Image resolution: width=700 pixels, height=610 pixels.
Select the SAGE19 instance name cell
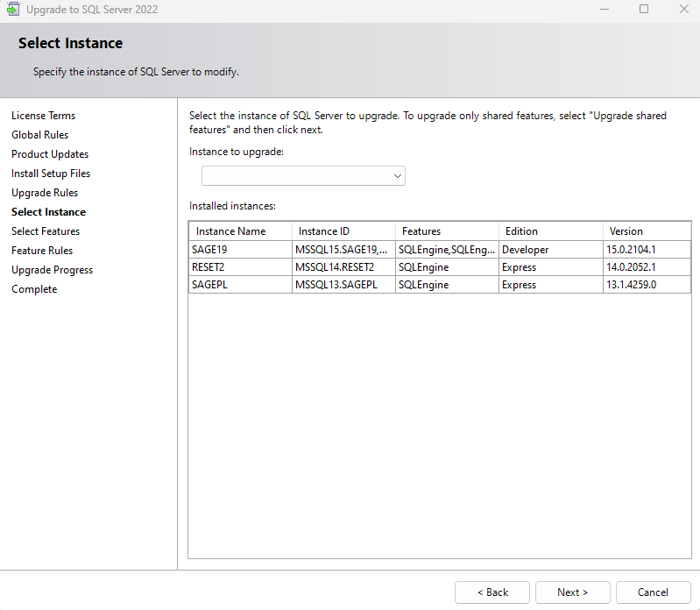tap(241, 250)
